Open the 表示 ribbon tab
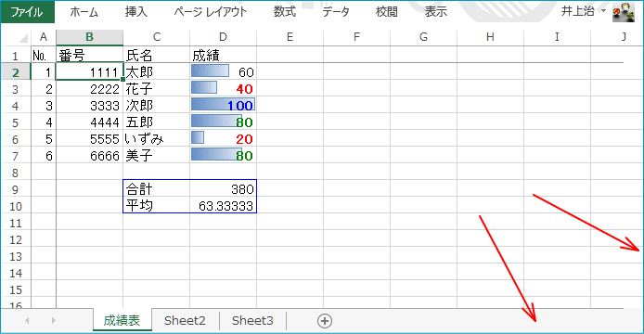The height and width of the screenshot is (334, 644). 436,12
